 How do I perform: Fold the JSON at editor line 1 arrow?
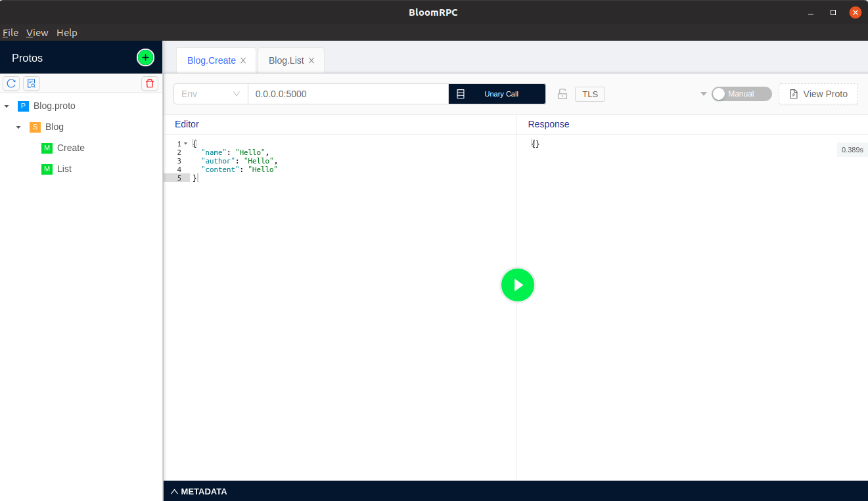[x=186, y=144]
